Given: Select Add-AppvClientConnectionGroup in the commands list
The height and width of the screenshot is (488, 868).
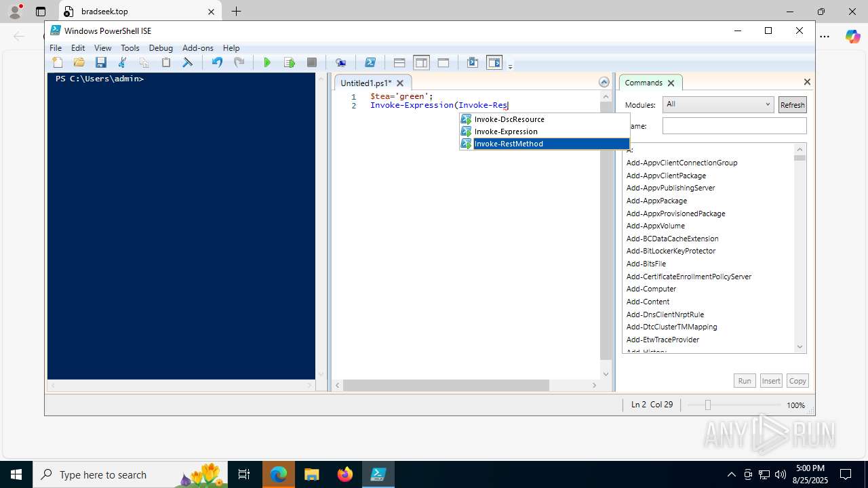Looking at the screenshot, I should pos(682,163).
